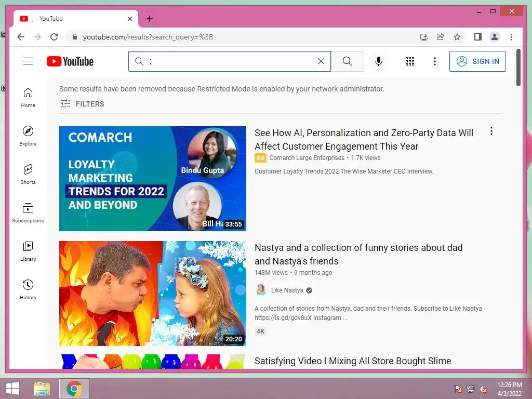Open 'Satisfying Video l Mixing All Store Bought Slime'
Screen dimensions: 532x399
353,361
